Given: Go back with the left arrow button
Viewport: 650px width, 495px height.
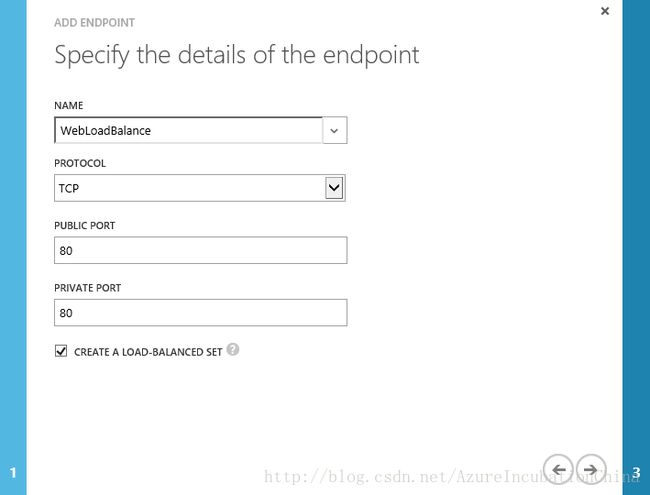Looking at the screenshot, I should (558, 469).
